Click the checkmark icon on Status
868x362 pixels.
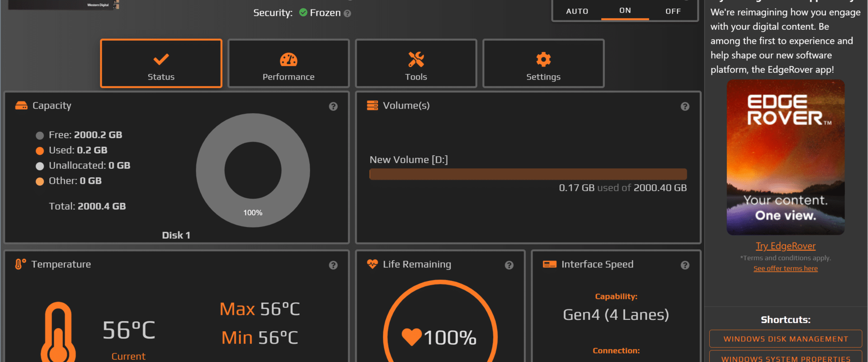[x=161, y=59]
